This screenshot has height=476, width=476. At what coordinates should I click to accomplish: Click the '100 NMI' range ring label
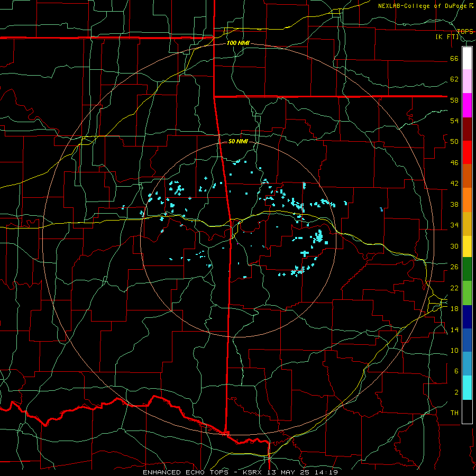click(238, 43)
